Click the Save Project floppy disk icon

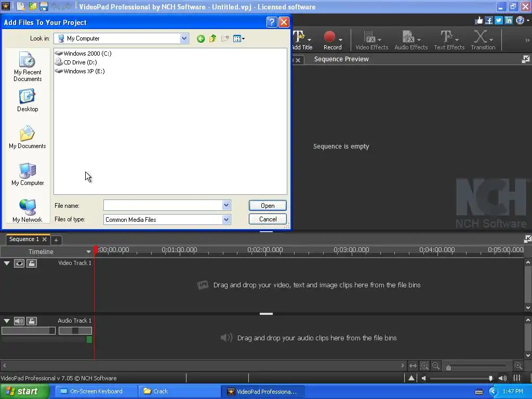(44, 6)
